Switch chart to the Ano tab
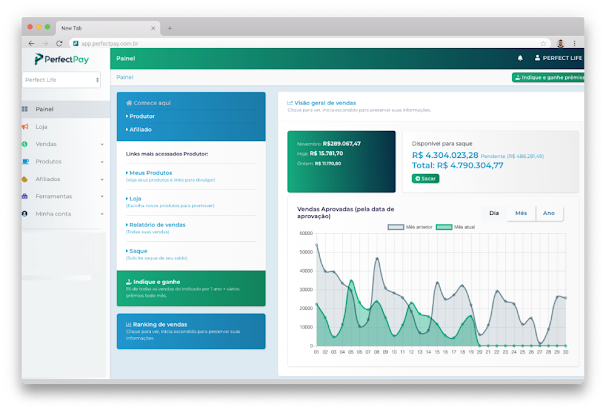Image resolution: width=606 pixels, height=410 pixels. [549, 213]
